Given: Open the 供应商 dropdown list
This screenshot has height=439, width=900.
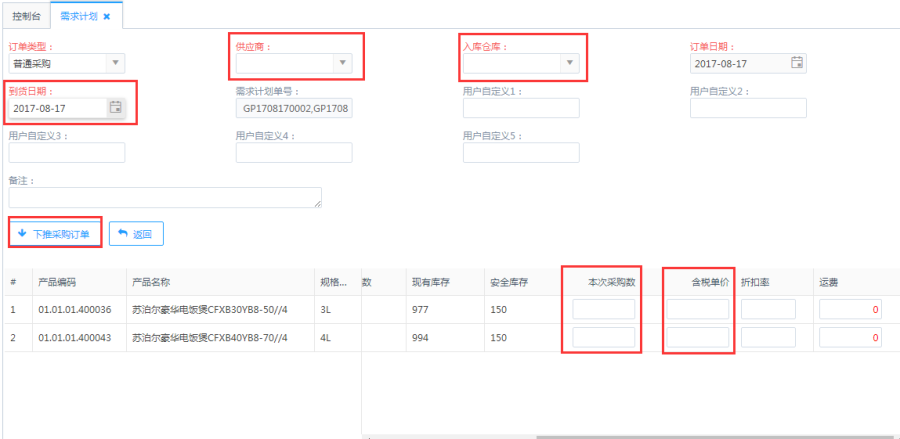Looking at the screenshot, I should (x=343, y=63).
